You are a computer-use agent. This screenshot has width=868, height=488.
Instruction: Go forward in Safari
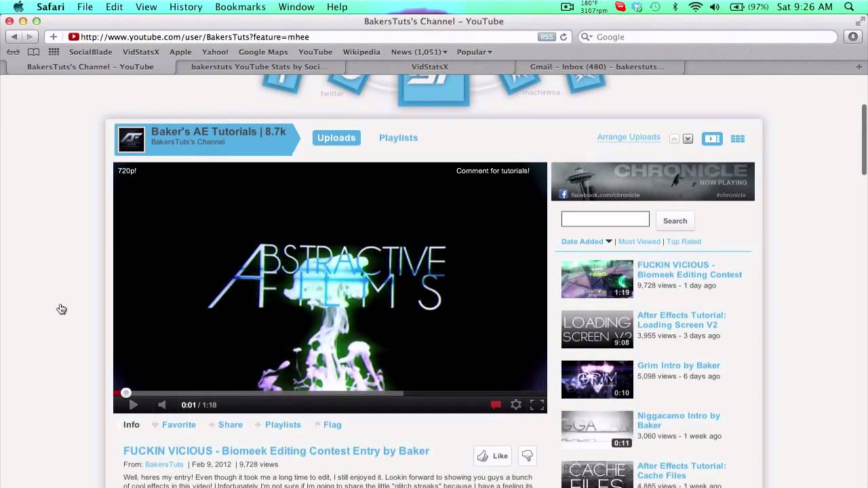coord(30,37)
